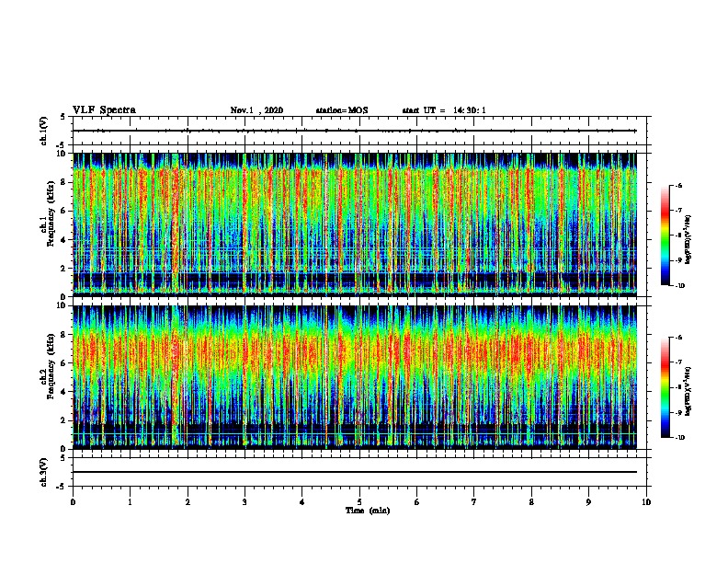Click the time axis tick label 4

coord(301,502)
